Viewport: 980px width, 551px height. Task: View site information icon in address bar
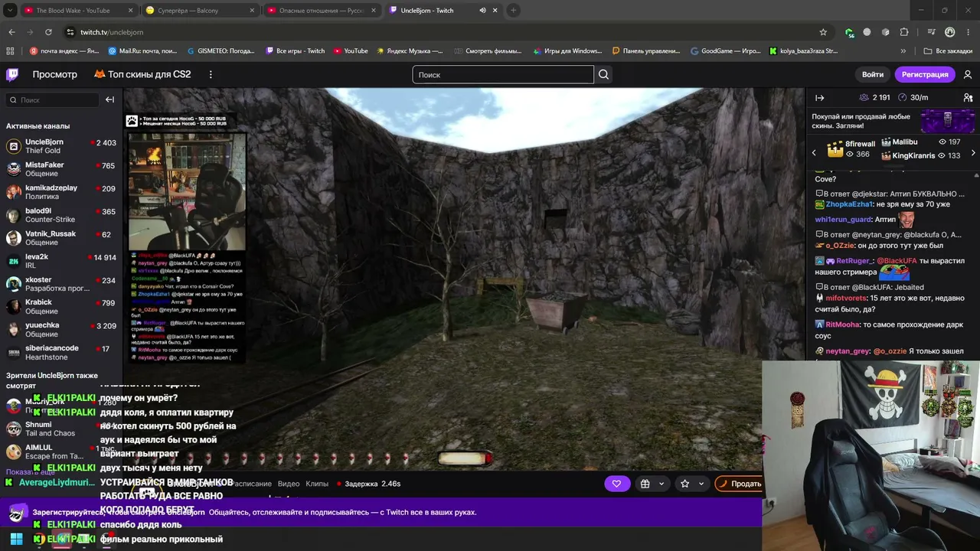coord(70,32)
